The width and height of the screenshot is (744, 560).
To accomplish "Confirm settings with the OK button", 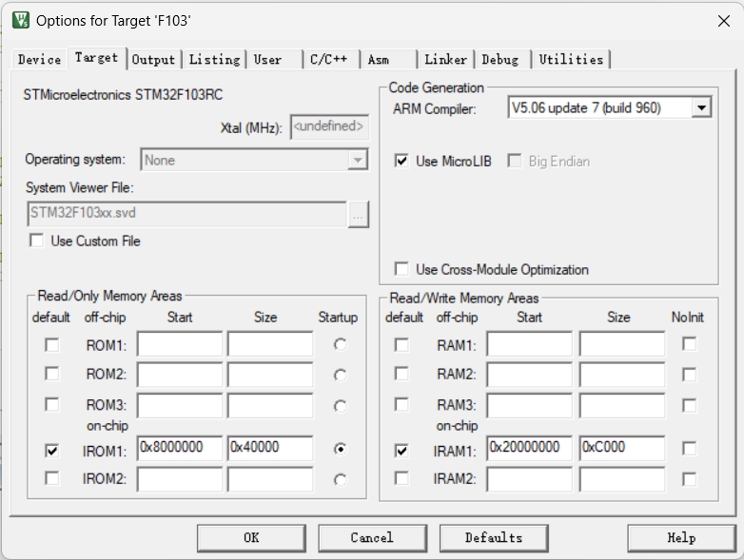I will pos(251,538).
